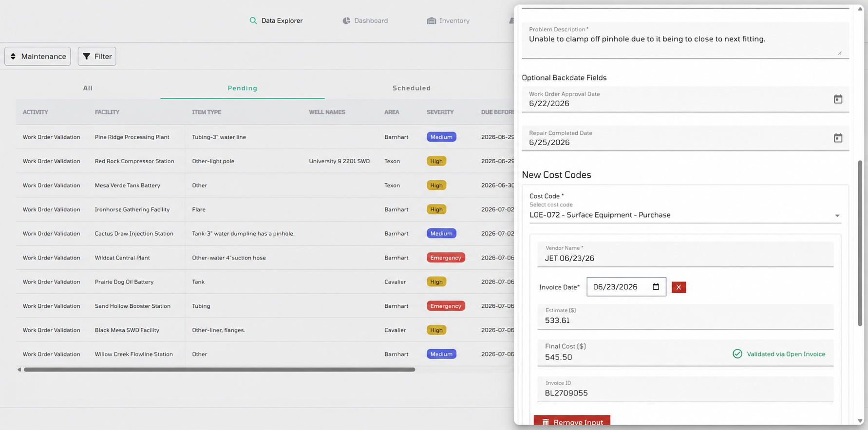Click left arrow of table horizontal scrollbar
This screenshot has width=868, height=430.
pos(19,370)
